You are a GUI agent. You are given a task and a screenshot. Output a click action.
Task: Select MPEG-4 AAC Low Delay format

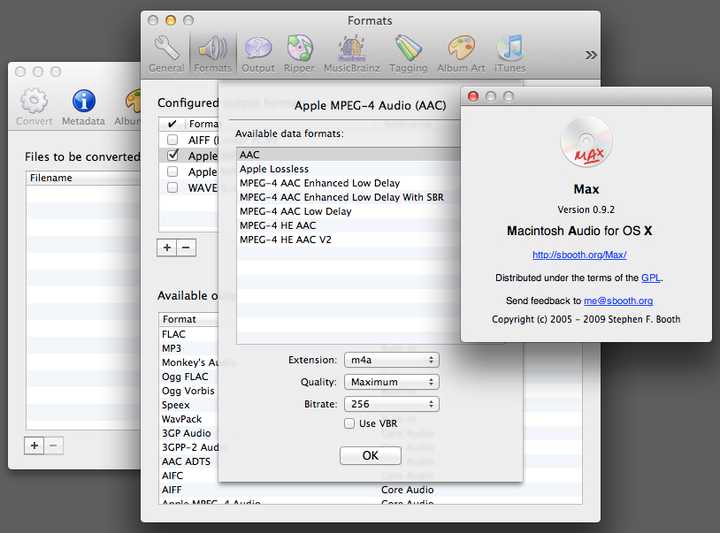tap(349, 212)
